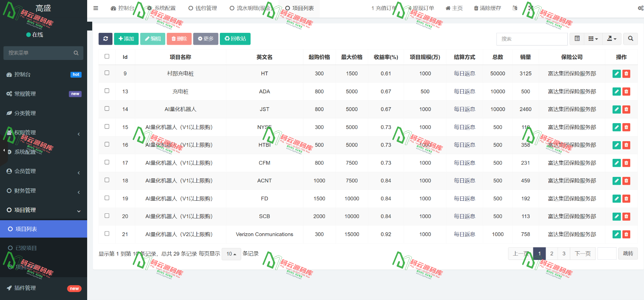Viewport: 644px width, 300px height.
Task: Toggle the sidebar hamburger menu
Action: pos(96,8)
